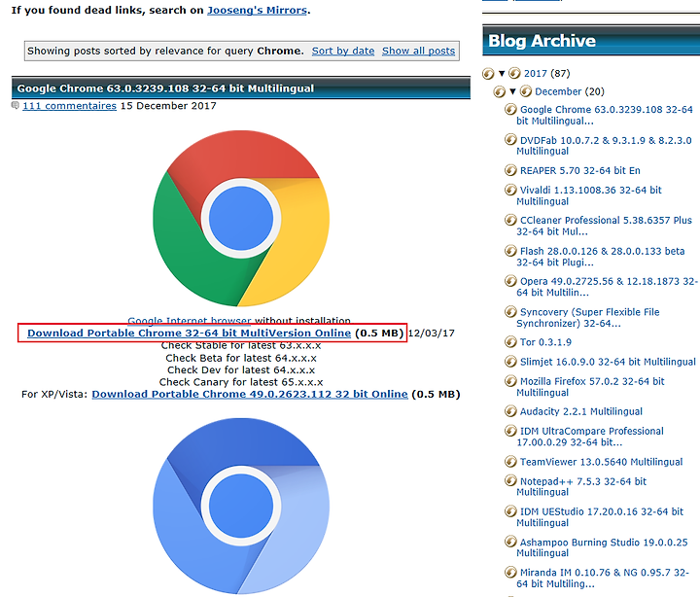
Task: Open the Google Internet browser link
Action: 190,320
